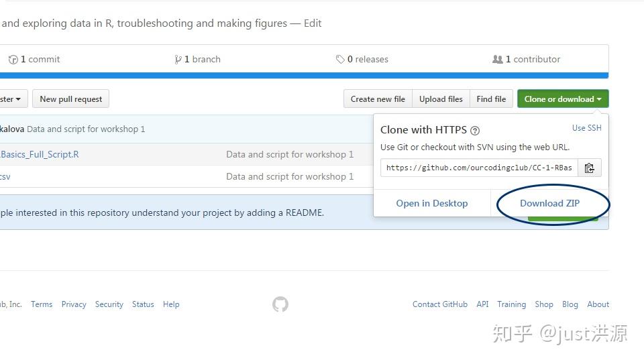Screen dimensions: 644x362
Task: Open the Basics_Full_Script.R file
Action: point(40,154)
